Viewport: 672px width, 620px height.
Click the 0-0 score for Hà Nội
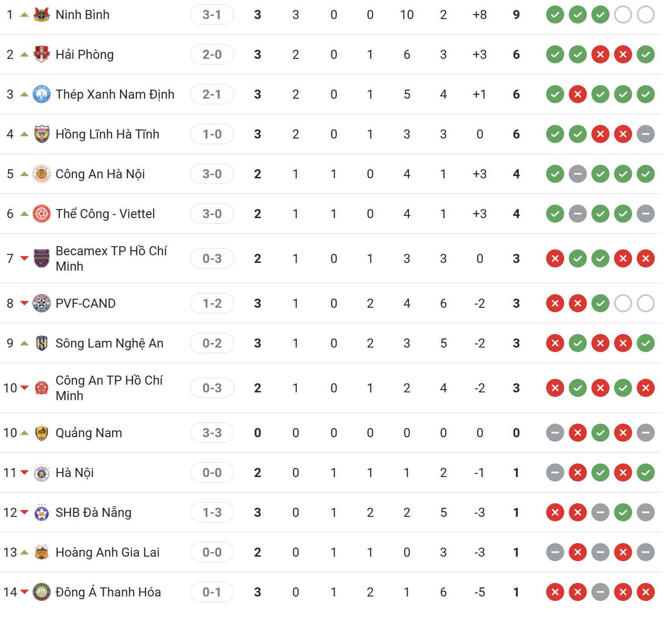(212, 472)
